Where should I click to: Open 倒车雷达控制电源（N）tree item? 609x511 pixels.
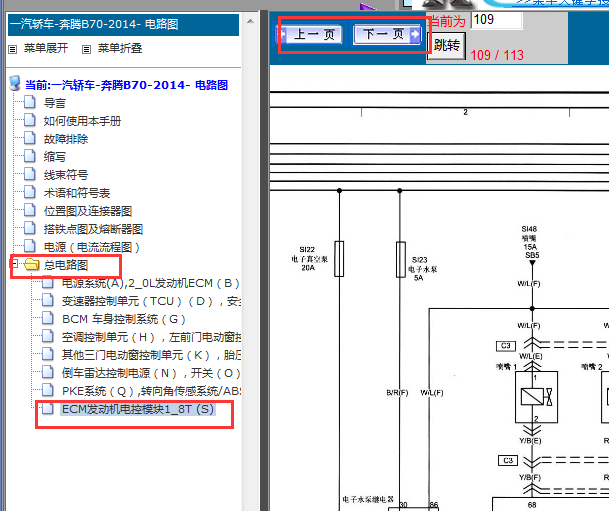coord(151,373)
